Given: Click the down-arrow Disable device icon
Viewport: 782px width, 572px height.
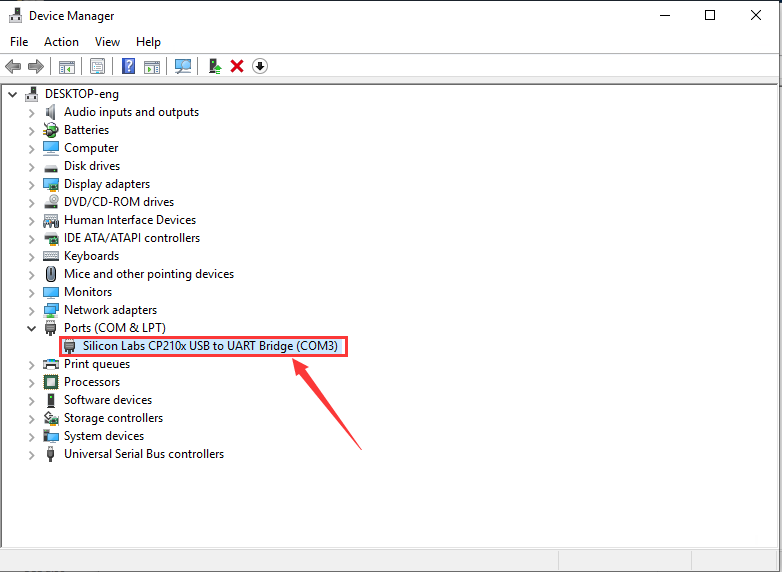Looking at the screenshot, I should 260,66.
